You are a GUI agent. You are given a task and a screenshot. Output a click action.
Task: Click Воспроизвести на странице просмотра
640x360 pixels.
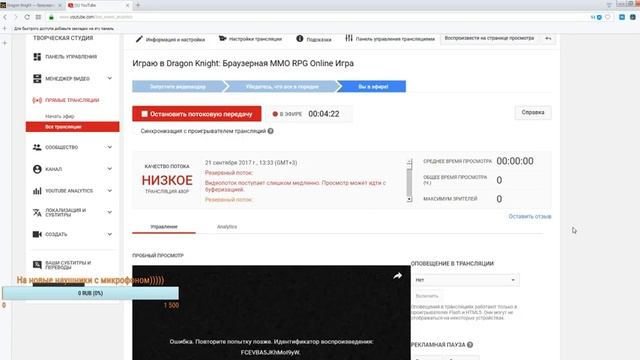coord(489,38)
